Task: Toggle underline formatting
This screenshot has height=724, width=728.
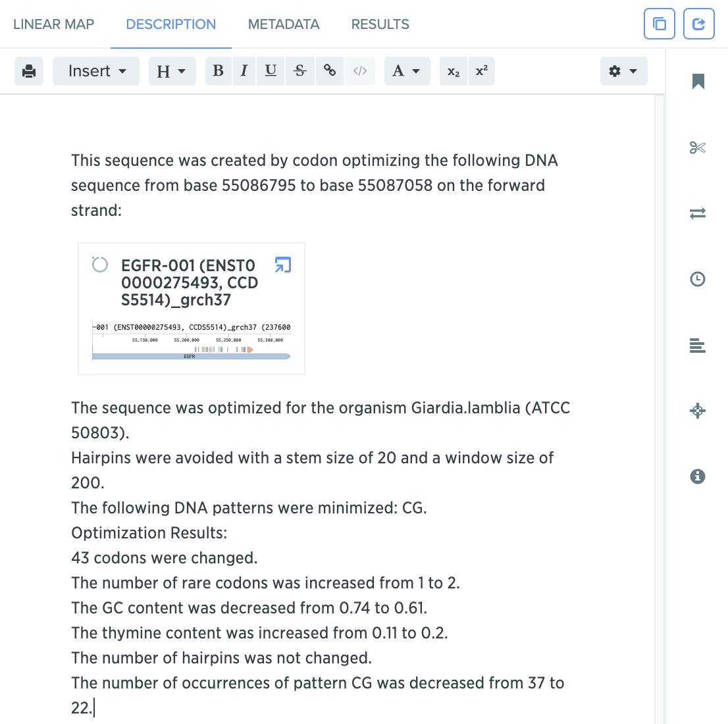Action: point(271,71)
